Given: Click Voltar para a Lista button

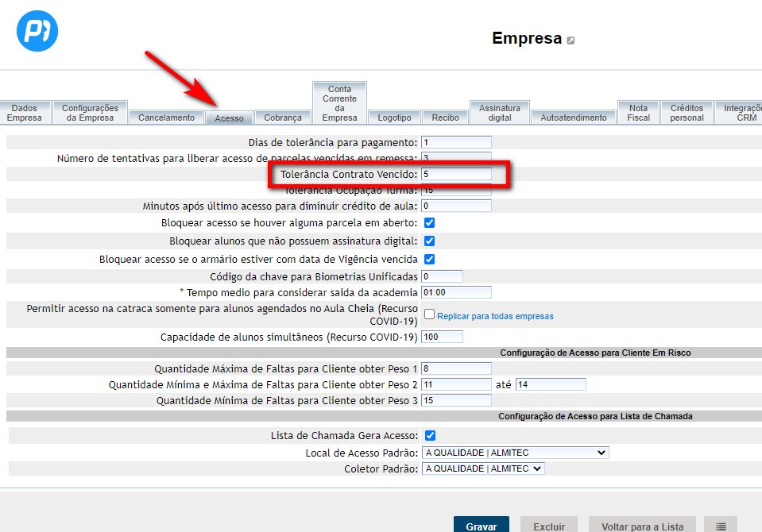Looking at the screenshot, I should click(x=642, y=526).
